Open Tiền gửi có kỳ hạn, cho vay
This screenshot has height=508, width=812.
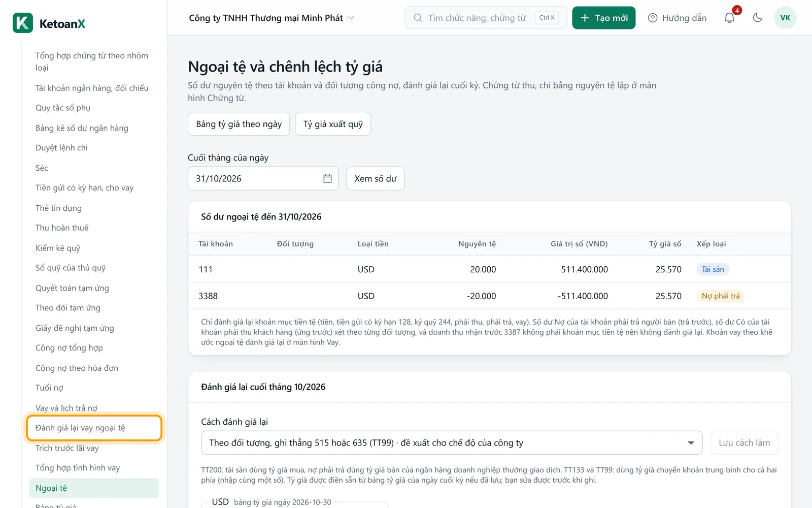[x=94, y=188]
